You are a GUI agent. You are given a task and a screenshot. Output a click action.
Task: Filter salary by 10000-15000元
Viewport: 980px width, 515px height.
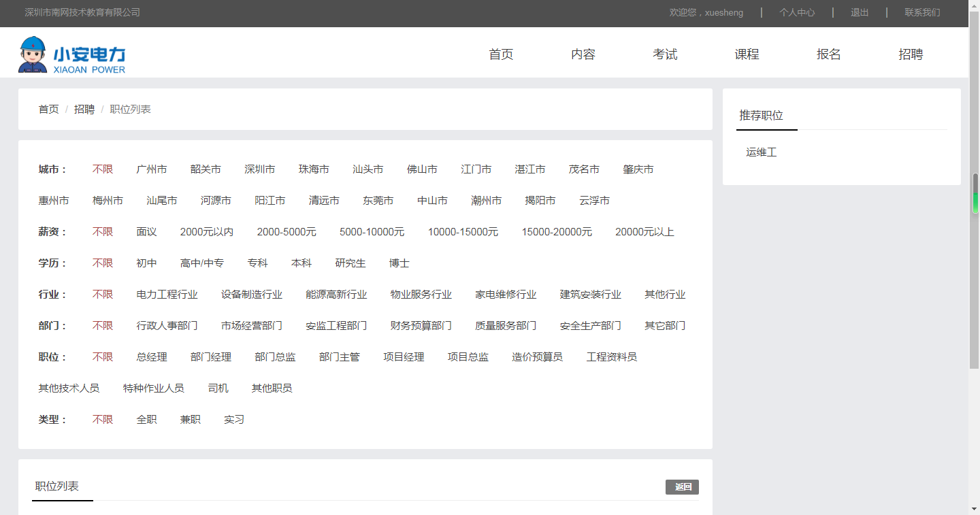point(463,231)
